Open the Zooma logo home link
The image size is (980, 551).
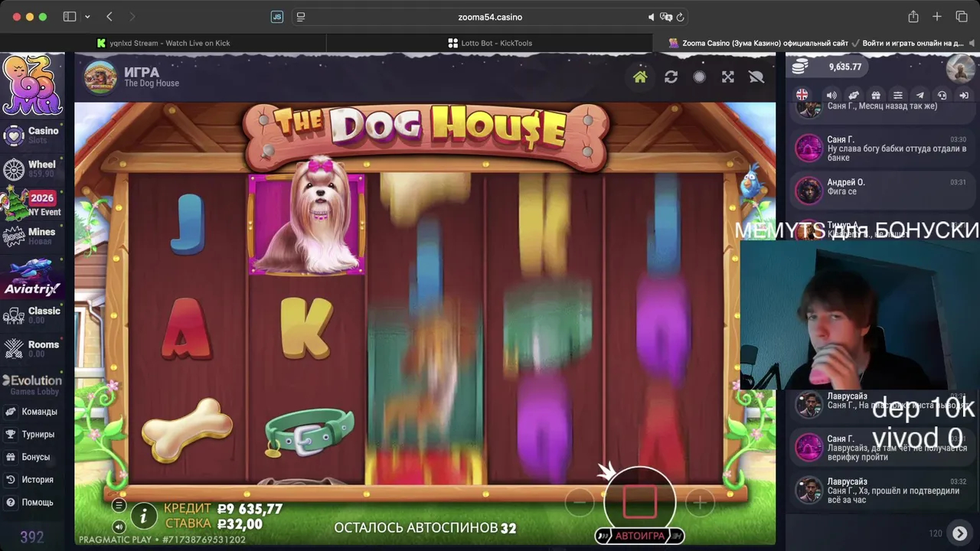pos(32,85)
